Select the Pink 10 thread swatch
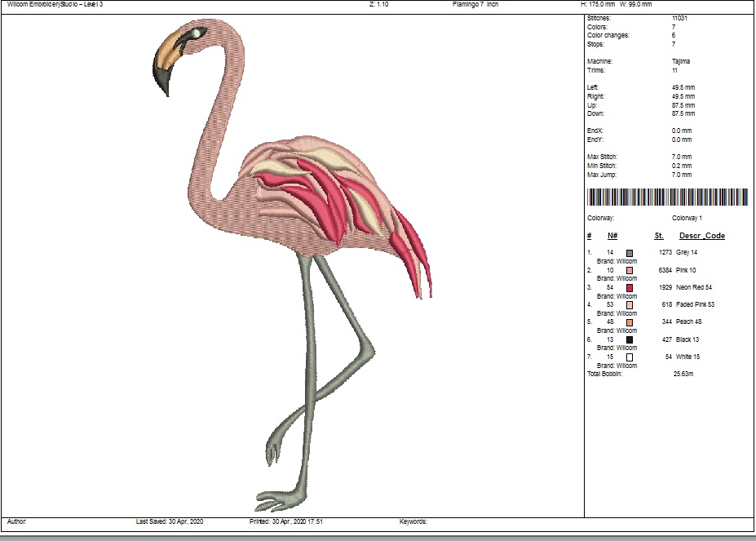Screen dimensions: 756x541 (630, 270)
